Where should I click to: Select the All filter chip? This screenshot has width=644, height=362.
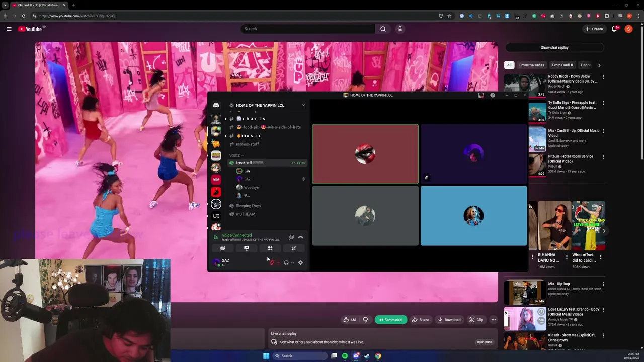pos(509,65)
